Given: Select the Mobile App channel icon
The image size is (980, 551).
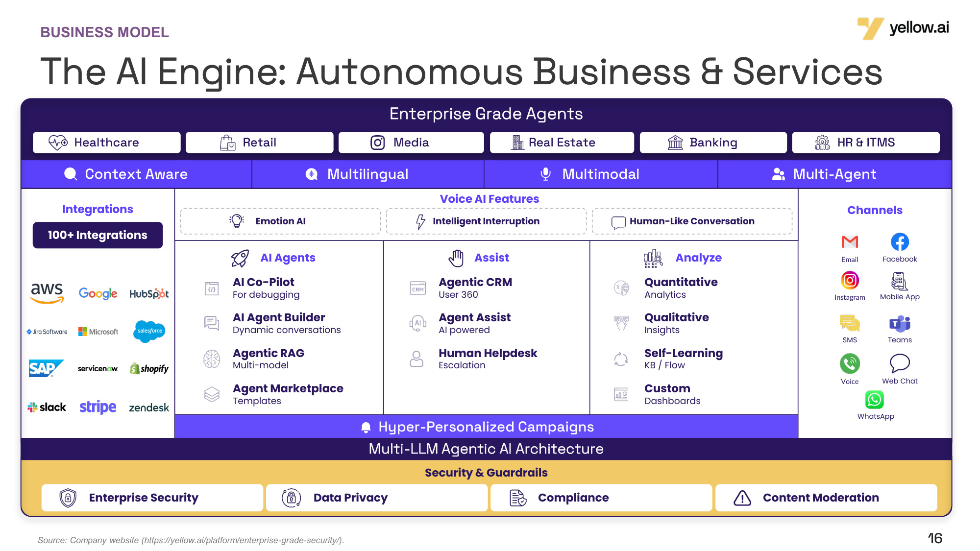Looking at the screenshot, I should coord(899,282).
